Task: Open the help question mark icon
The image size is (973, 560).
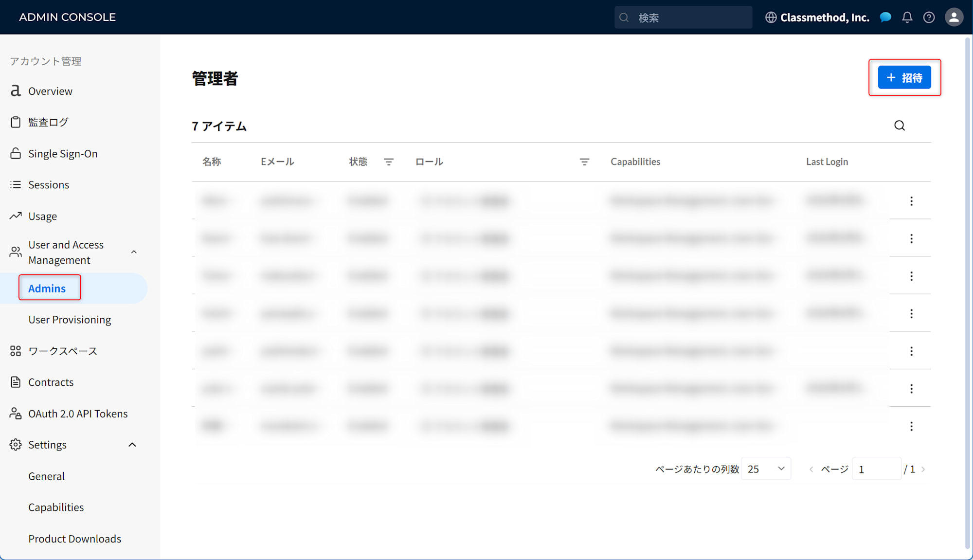Action: coord(929,18)
